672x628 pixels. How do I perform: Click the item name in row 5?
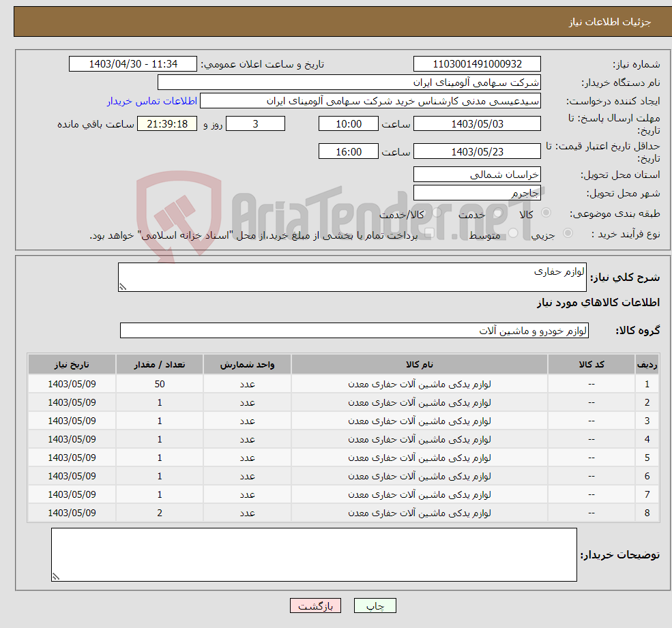(x=420, y=458)
